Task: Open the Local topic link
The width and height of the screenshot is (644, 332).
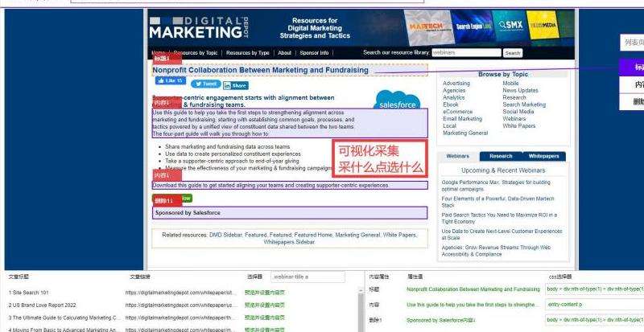Action: pos(449,126)
